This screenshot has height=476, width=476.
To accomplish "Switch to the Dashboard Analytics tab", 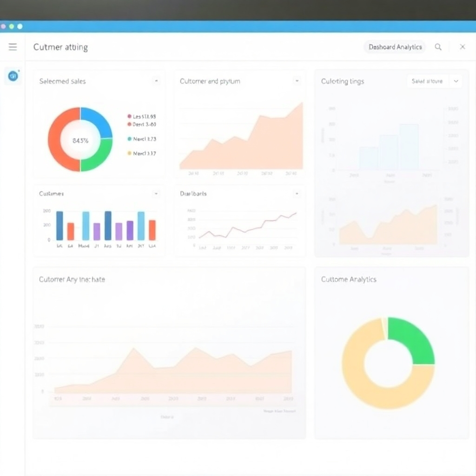I will point(394,47).
